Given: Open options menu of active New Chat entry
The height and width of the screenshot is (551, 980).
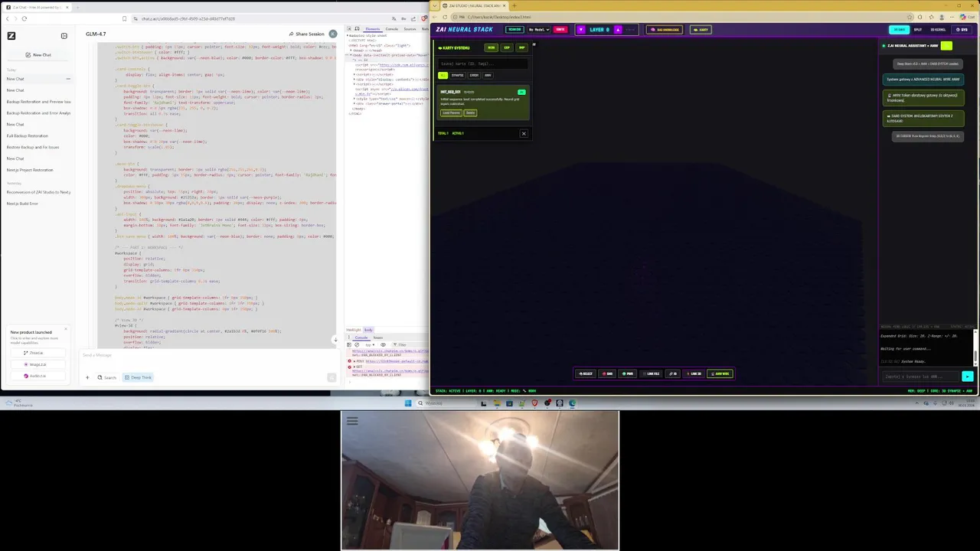Looking at the screenshot, I should click(67, 79).
